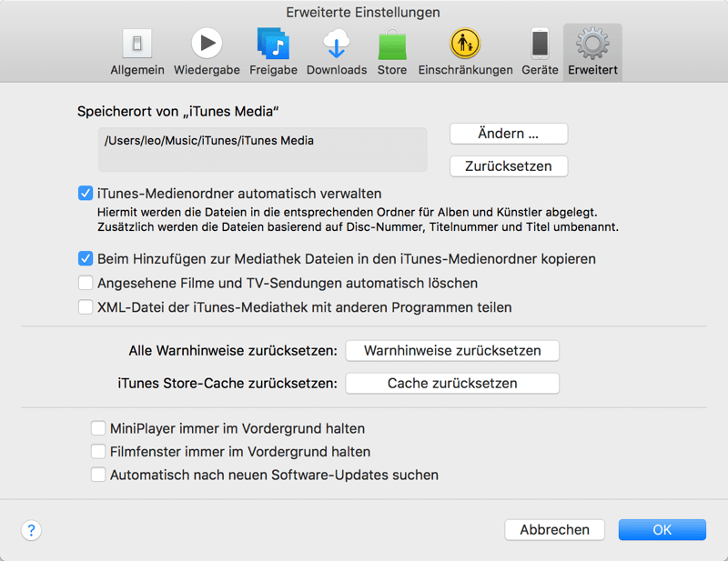The height and width of the screenshot is (561, 728).
Task: Click the iTunes Media folder path field
Action: pos(263,150)
